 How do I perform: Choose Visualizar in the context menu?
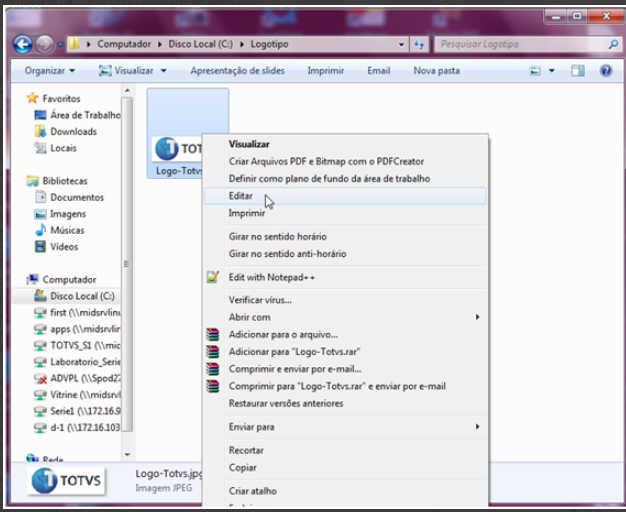(345, 144)
